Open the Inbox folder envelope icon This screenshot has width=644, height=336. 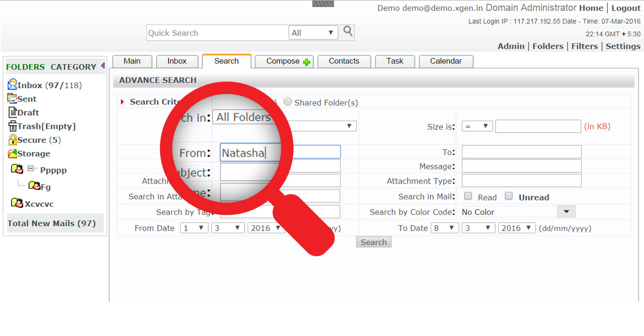tap(13, 84)
